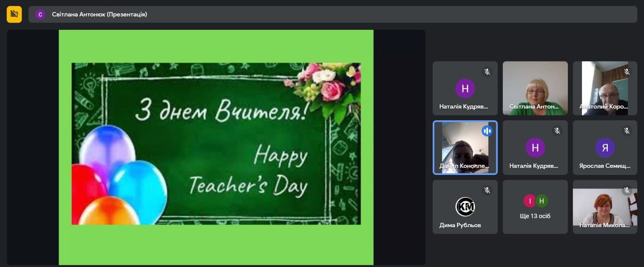This screenshot has height=267, width=644.
Task: Click the muted mic icon on first Наталія Кудряв tile
Action: click(487, 72)
